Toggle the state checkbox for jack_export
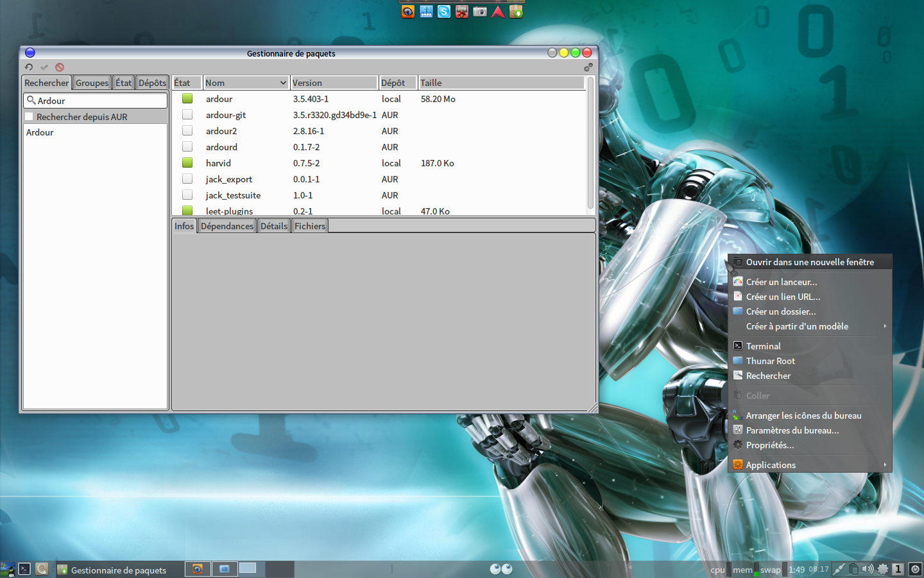924x578 pixels. coord(187,179)
